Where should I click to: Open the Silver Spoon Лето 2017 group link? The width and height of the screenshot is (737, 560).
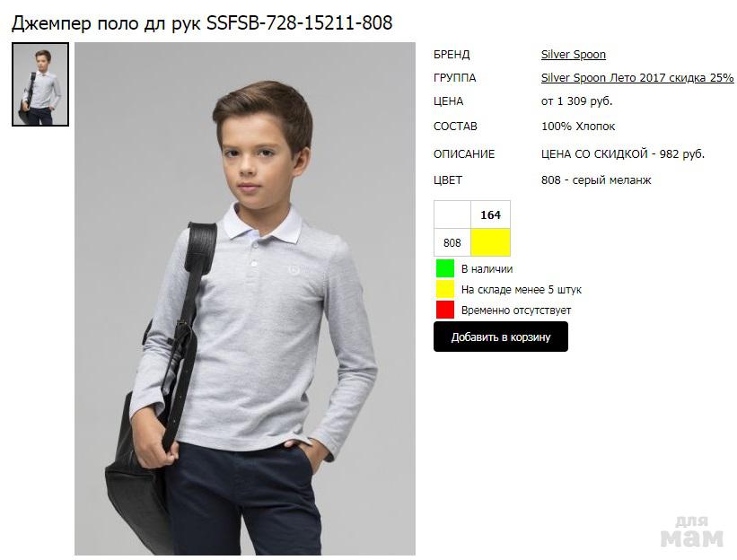coord(636,78)
